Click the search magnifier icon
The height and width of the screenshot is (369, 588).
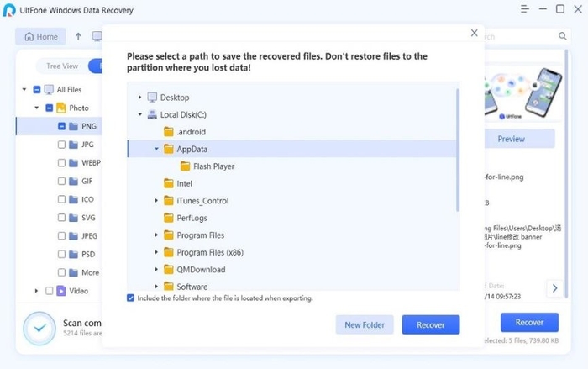(x=564, y=37)
